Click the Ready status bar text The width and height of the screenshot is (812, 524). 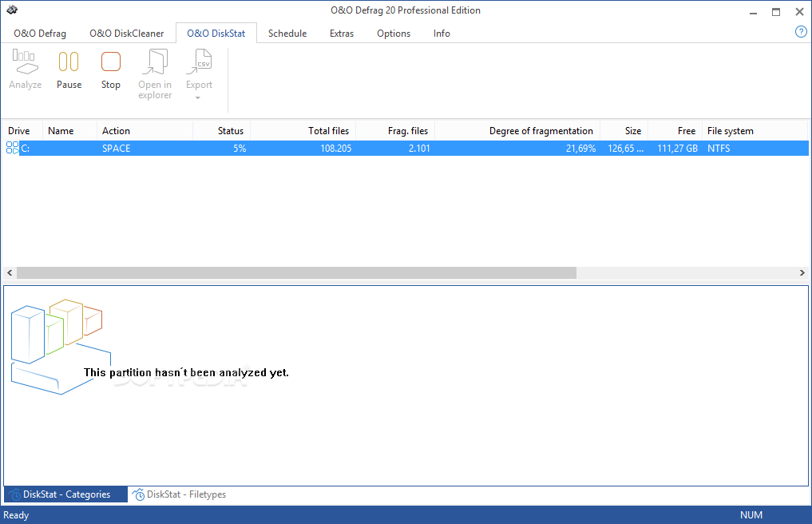click(16, 515)
